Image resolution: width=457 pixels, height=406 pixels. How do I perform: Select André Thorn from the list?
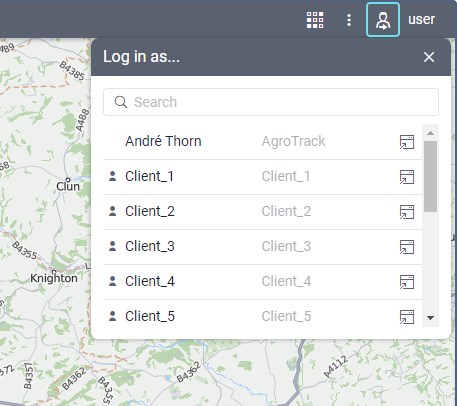coord(262,141)
